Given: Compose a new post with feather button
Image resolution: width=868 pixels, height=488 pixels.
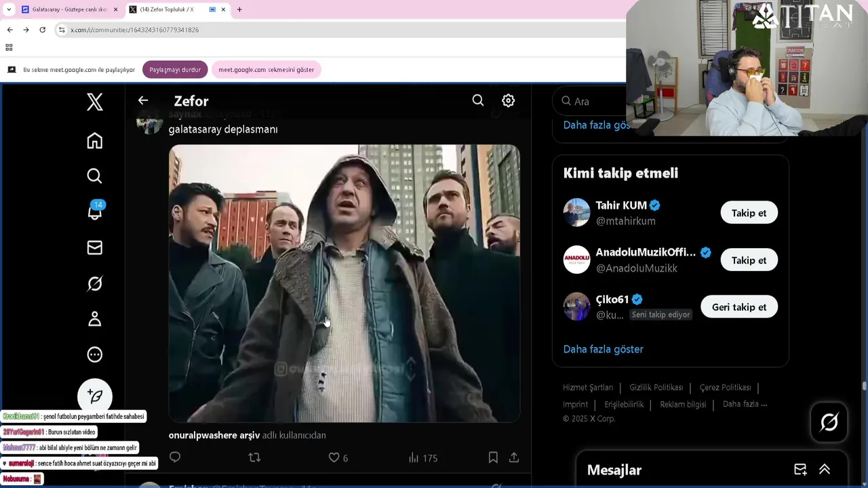Looking at the screenshot, I should 95,396.
